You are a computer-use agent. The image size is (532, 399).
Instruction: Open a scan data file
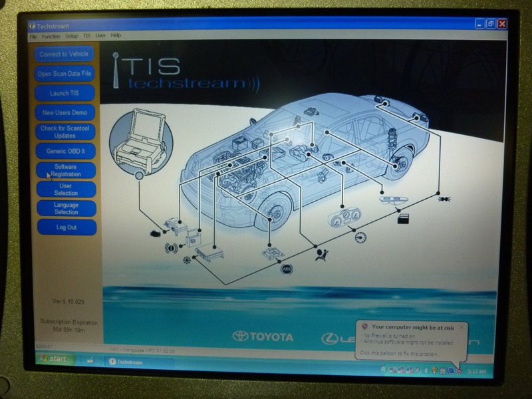[65, 73]
